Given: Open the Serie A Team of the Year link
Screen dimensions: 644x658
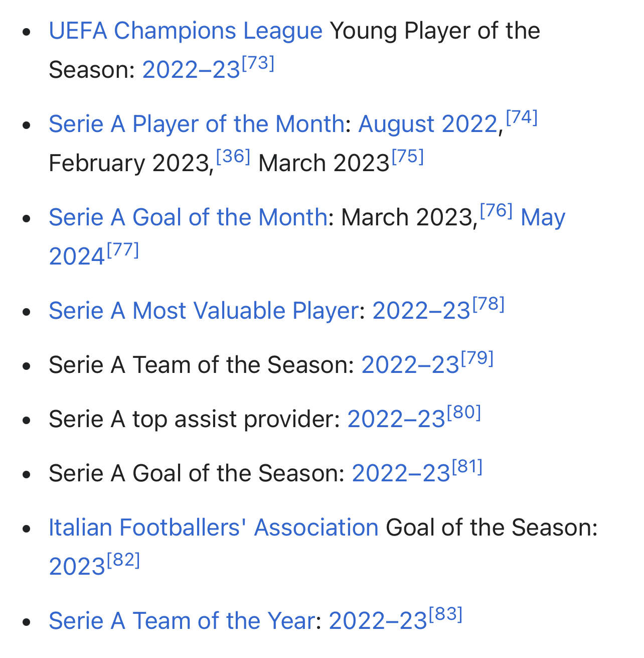Looking at the screenshot, I should [184, 621].
